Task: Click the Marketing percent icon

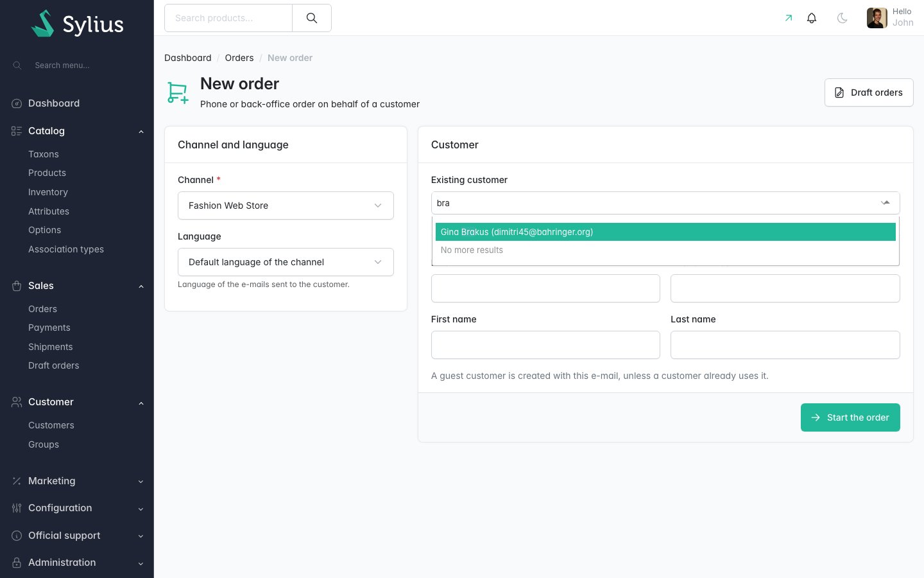Action: coord(17,481)
